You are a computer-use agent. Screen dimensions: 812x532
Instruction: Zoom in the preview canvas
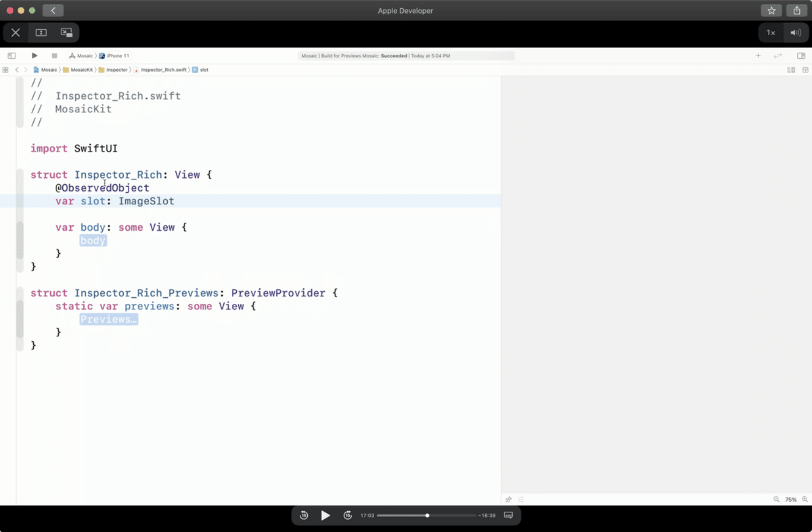pos(805,500)
